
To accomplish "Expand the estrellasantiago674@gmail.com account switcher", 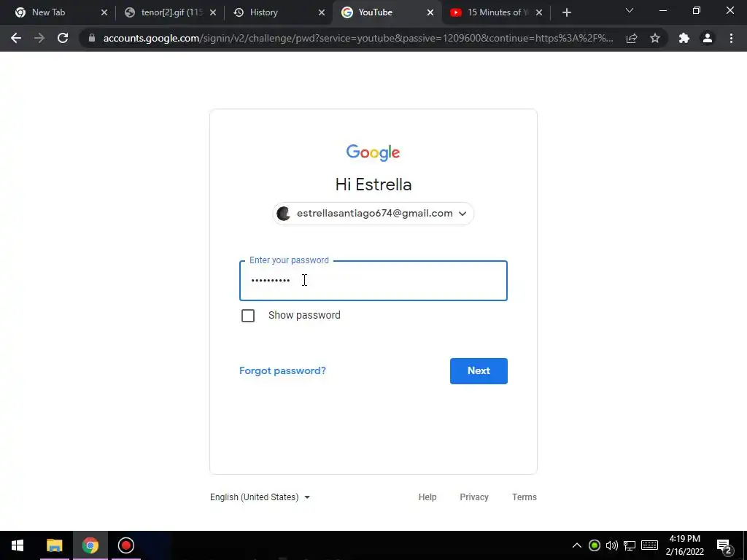I will [373, 214].
